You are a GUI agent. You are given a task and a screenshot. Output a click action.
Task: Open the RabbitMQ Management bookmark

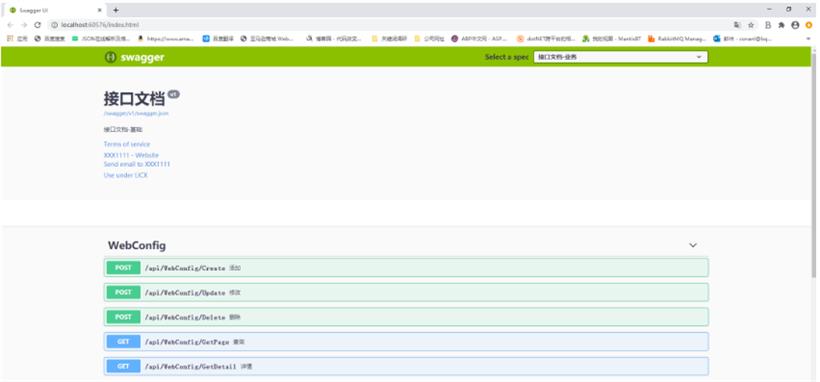click(x=677, y=39)
